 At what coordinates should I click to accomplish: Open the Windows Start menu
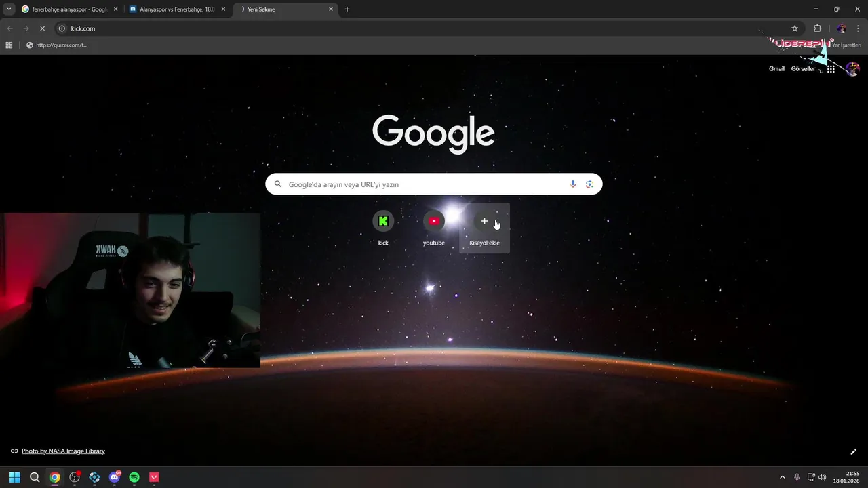[x=15, y=477]
